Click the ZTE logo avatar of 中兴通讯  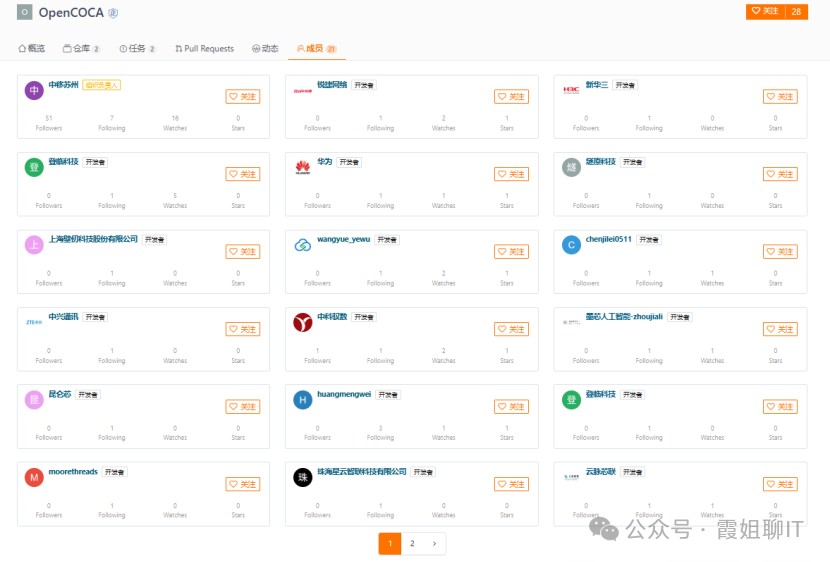click(34, 322)
